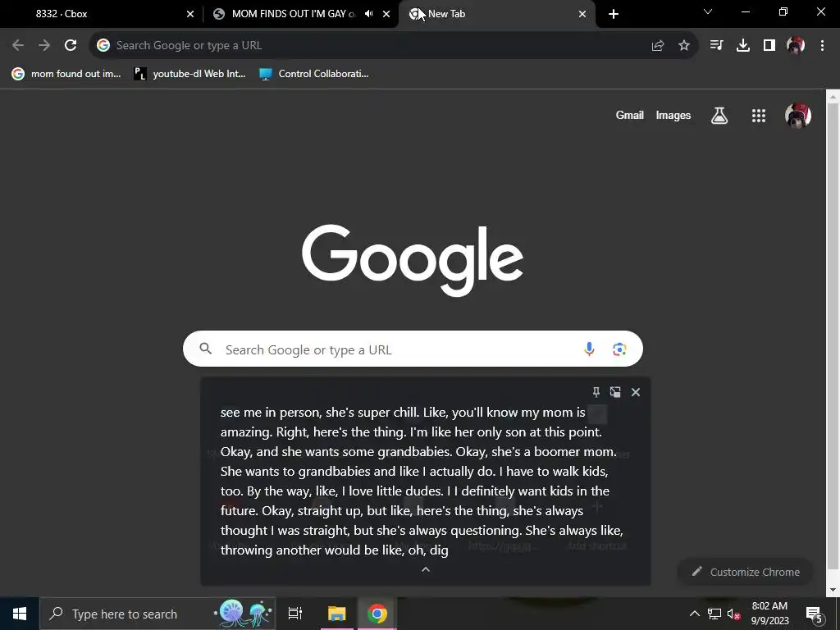Open the tab search chevron
Screen dimensions: 840x630
(x=708, y=11)
